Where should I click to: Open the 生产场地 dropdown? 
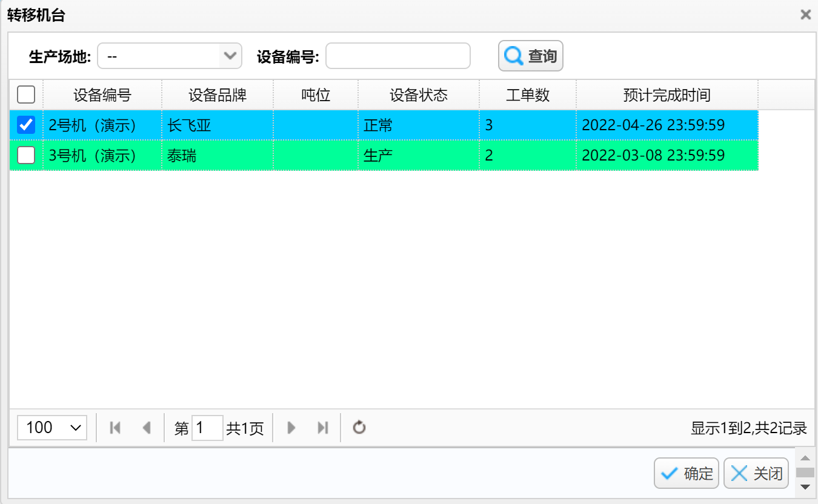pos(170,56)
